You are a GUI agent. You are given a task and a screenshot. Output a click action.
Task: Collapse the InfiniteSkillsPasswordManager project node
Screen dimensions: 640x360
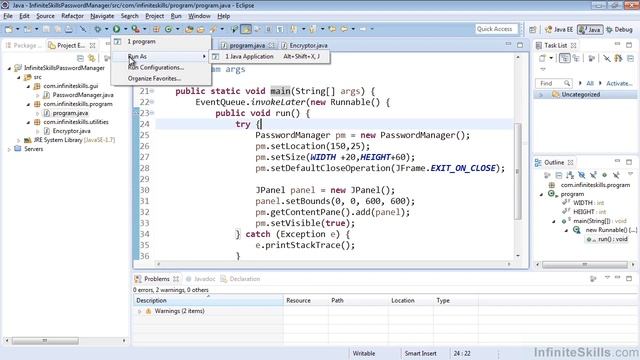click(9, 68)
